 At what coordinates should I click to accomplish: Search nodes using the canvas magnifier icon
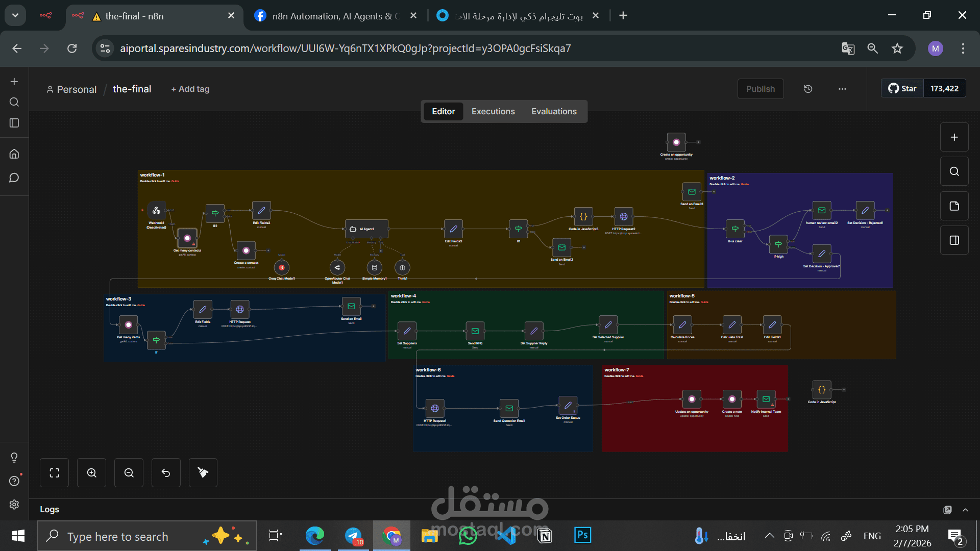(x=954, y=171)
